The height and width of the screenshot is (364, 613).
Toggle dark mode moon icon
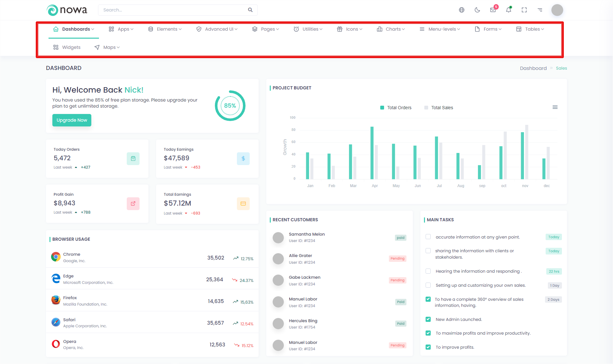(x=477, y=10)
